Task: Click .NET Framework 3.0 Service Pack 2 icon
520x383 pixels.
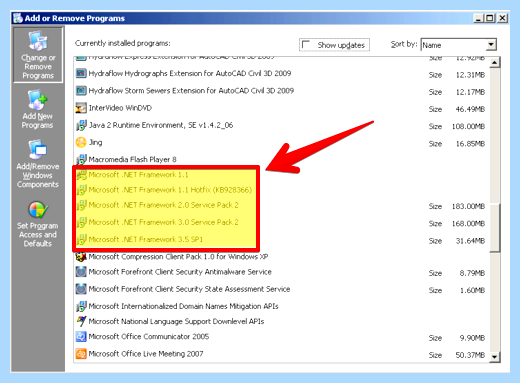Action: tap(81, 222)
